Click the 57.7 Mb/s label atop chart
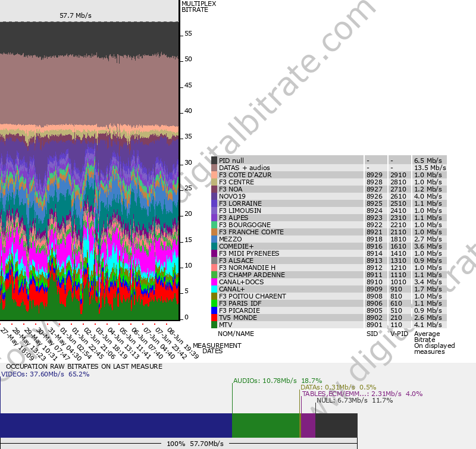This screenshot has height=449, width=476. (x=76, y=15)
